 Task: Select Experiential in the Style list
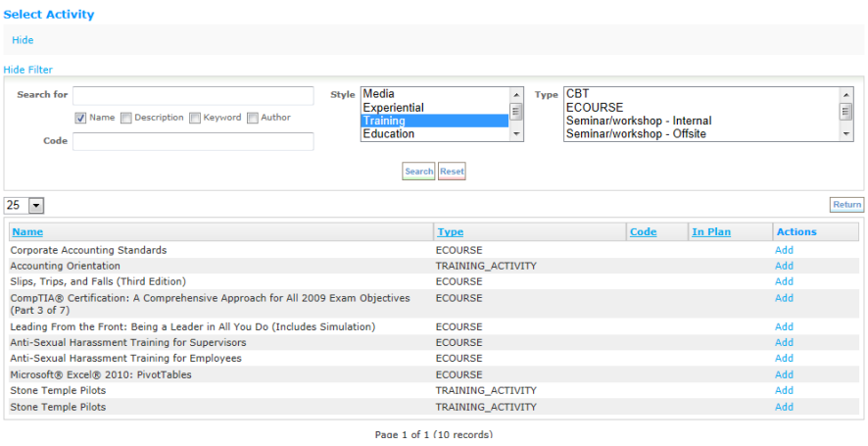(x=435, y=108)
